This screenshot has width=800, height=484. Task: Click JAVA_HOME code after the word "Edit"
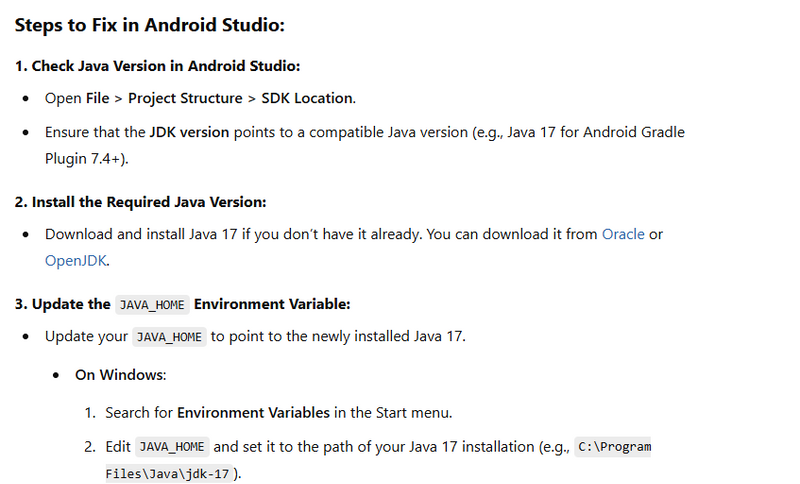point(174,447)
